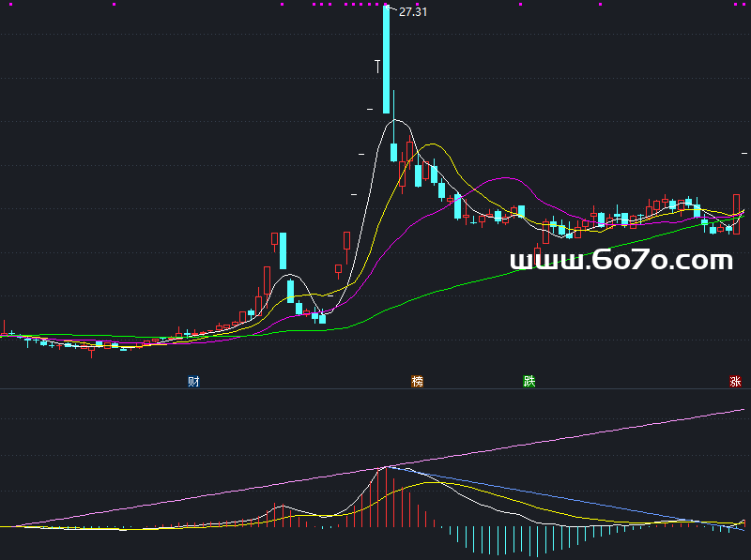Open the www.6o7o.com watermark link
This screenshot has height=560, width=751.
click(621, 260)
